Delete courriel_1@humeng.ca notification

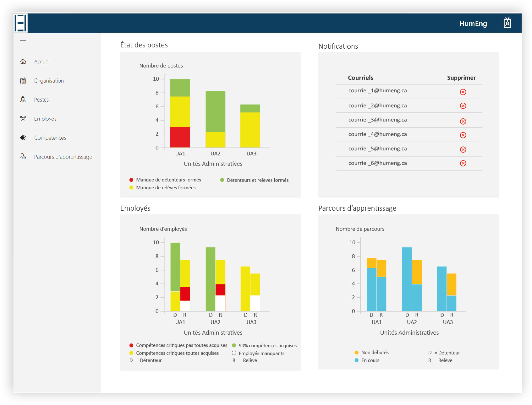(x=463, y=92)
